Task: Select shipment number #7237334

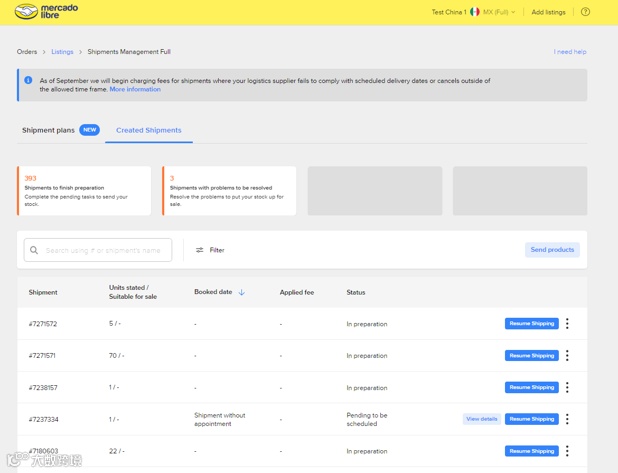Action: [43, 419]
